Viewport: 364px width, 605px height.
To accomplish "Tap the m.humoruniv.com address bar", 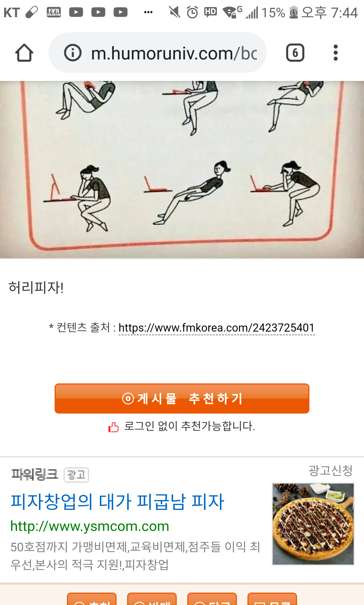I will 158,53.
